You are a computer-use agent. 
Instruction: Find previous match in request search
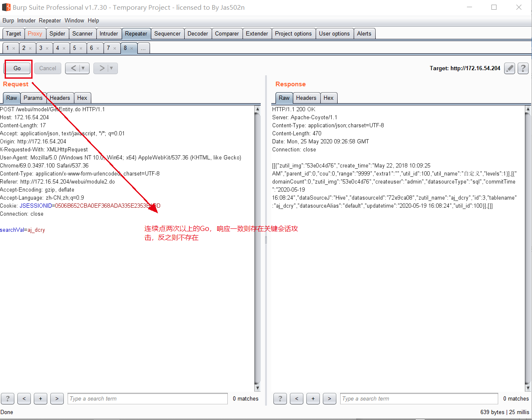click(24, 398)
